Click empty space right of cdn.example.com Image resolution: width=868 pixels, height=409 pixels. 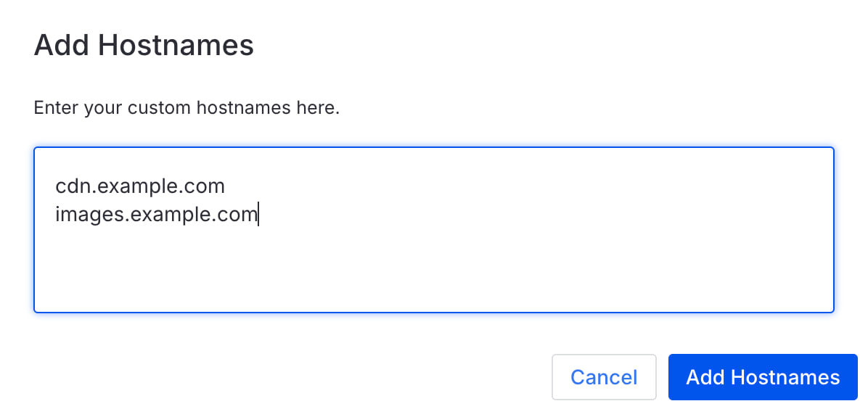508,186
